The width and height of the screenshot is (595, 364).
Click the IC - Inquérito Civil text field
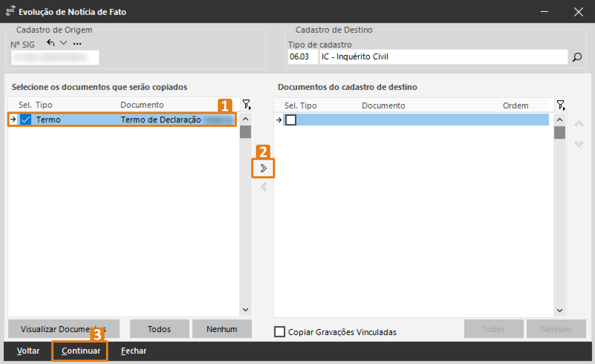pyautogui.click(x=443, y=57)
